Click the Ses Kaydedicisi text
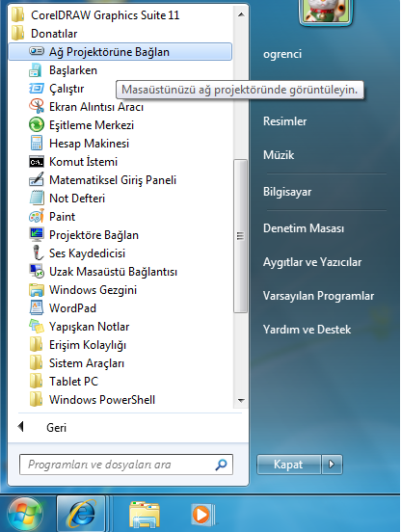 (x=87, y=253)
